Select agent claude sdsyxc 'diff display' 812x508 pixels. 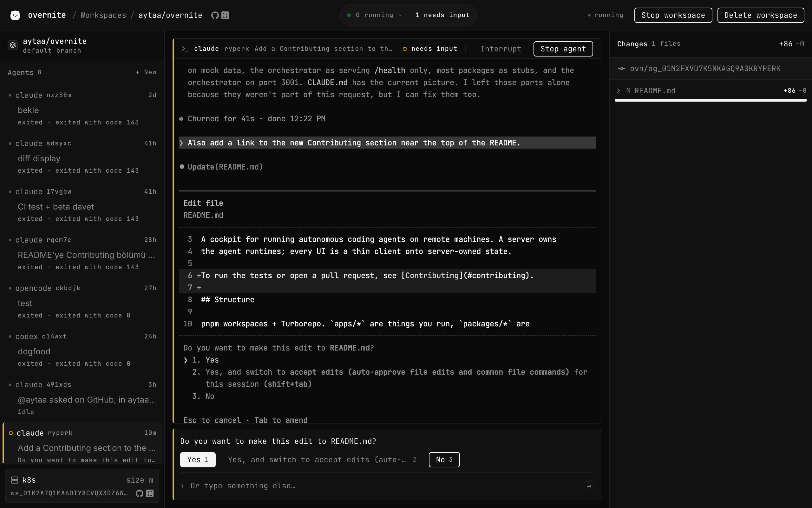point(82,157)
